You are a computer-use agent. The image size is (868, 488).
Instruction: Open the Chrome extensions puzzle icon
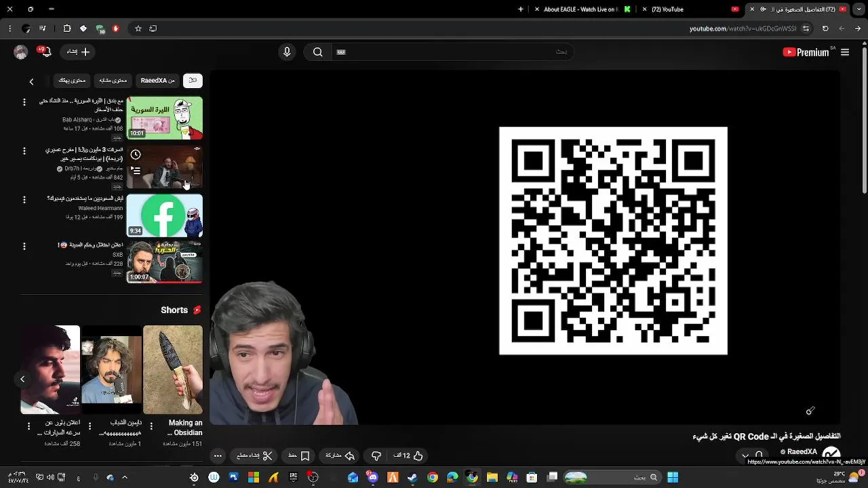[x=67, y=28]
